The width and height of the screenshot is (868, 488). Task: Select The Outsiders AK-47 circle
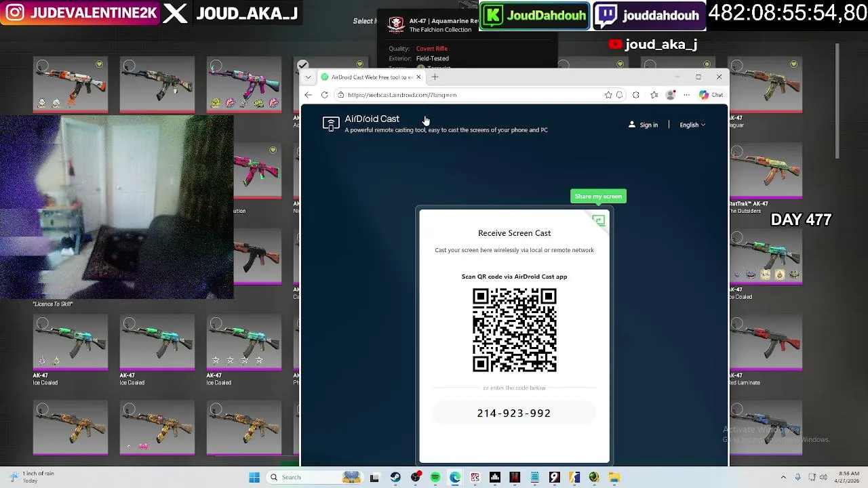pos(737,151)
